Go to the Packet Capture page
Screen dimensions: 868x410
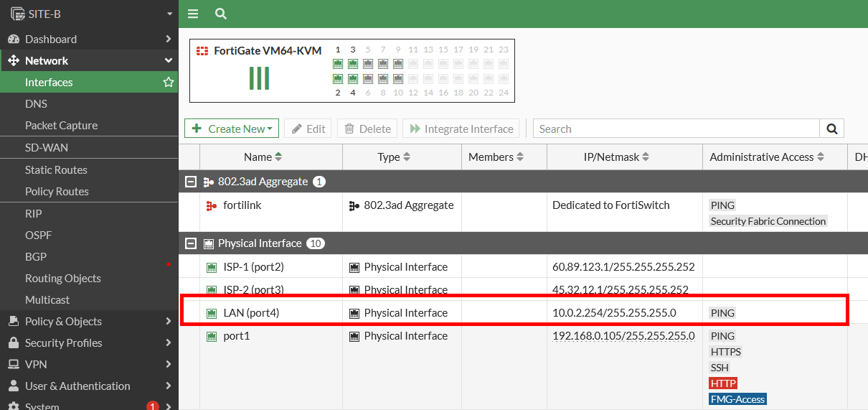[x=61, y=126]
